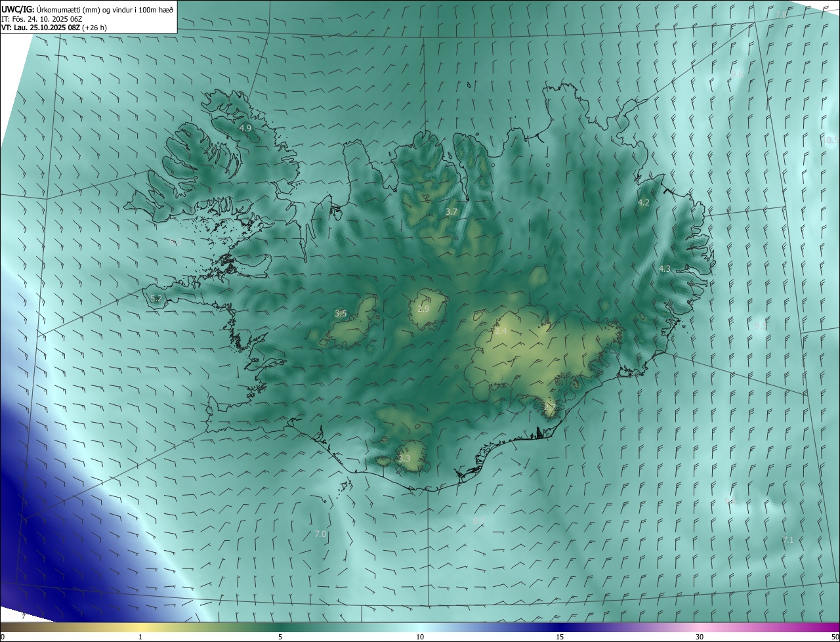Click the '1' tick on the colour scale
Image resolution: width=840 pixels, height=642 pixels.
(140, 637)
